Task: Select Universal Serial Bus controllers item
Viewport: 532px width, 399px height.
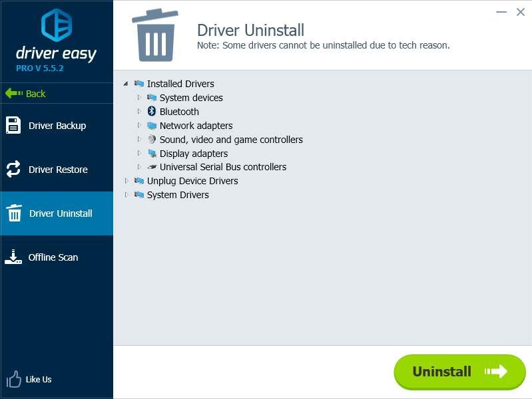Action: [223, 167]
